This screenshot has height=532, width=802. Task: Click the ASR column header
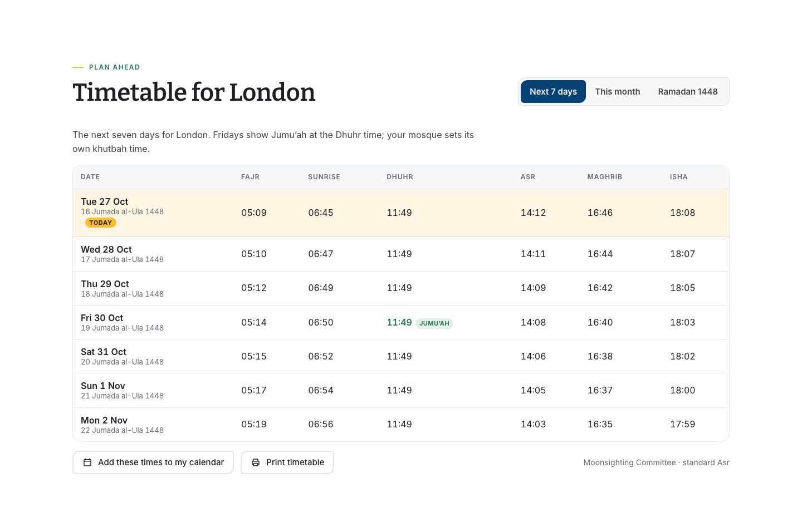pyautogui.click(x=528, y=177)
